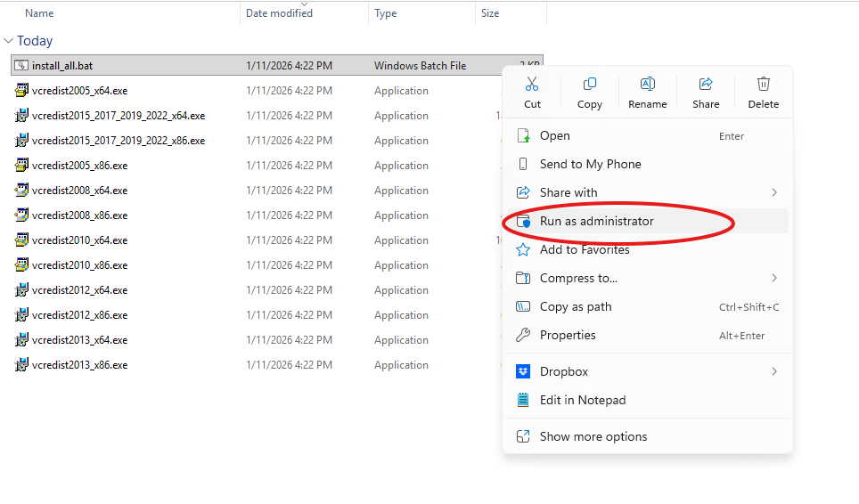Expand the Compress to submenu arrow
This screenshot has height=504, width=859.
[x=773, y=278]
